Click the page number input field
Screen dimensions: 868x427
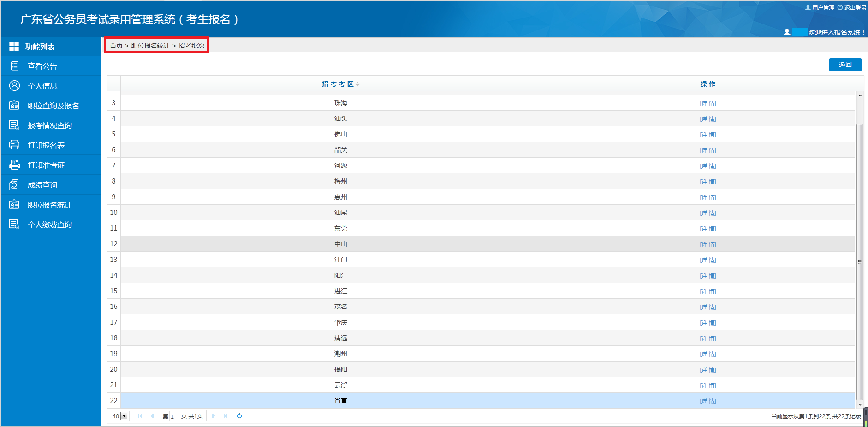tap(174, 416)
